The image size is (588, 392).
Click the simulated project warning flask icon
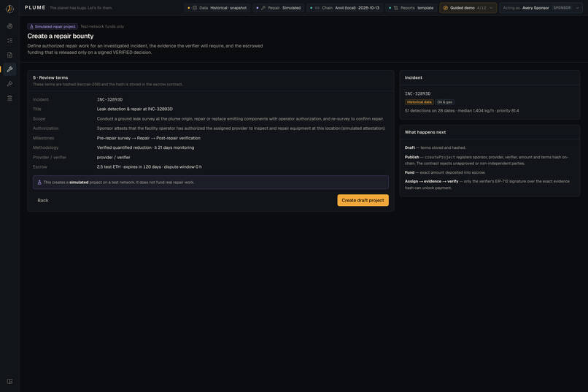[39, 182]
